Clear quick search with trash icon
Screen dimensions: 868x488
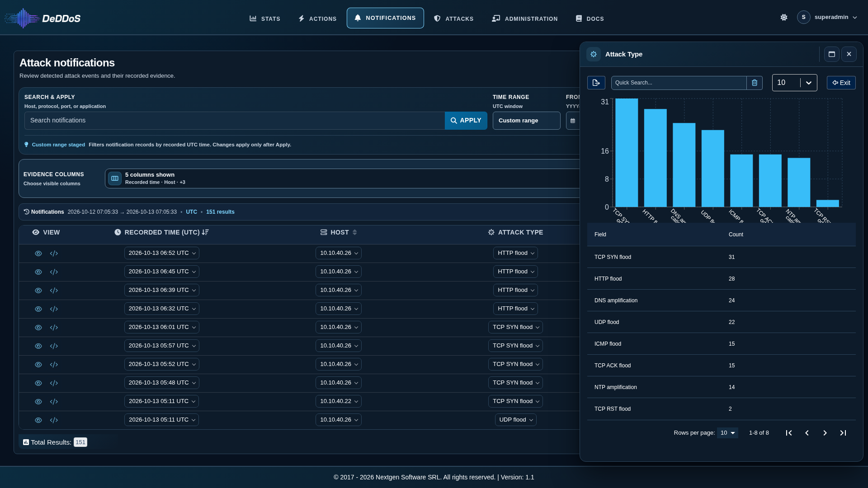(x=755, y=83)
